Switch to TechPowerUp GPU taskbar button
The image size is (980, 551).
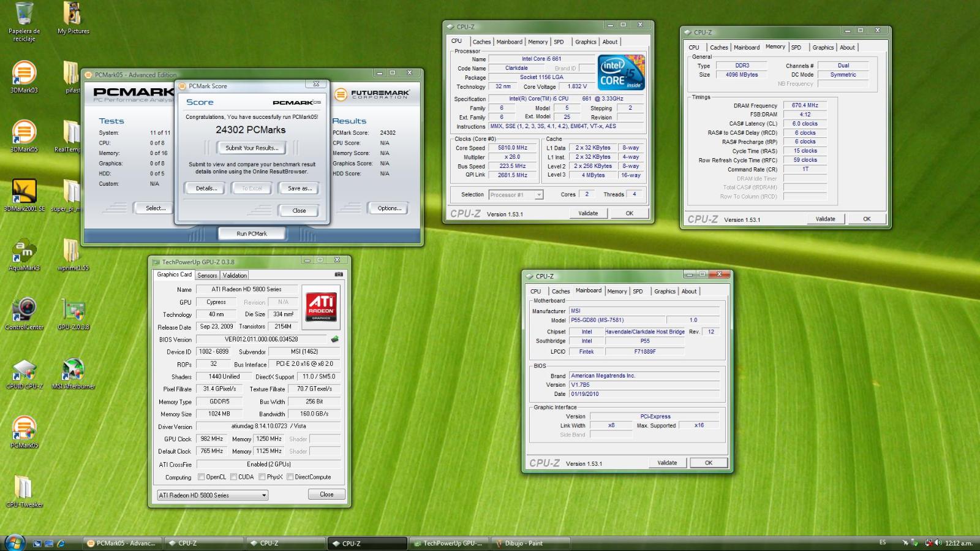coord(448,543)
